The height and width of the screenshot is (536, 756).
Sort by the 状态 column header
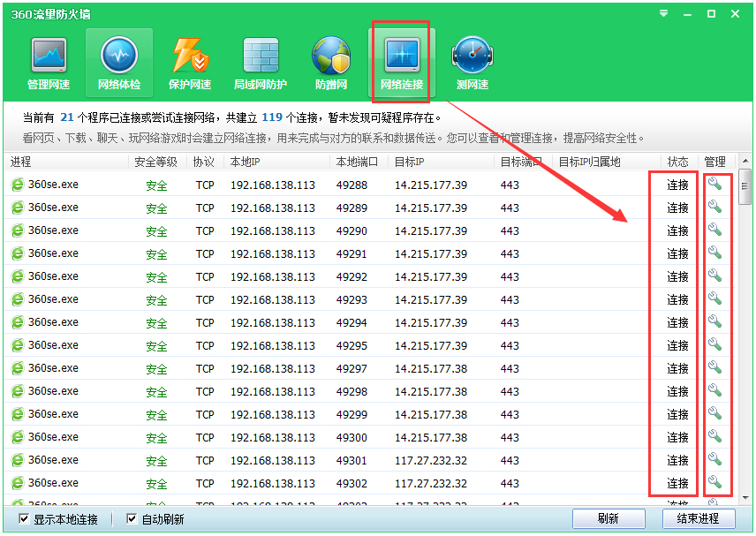point(679,162)
